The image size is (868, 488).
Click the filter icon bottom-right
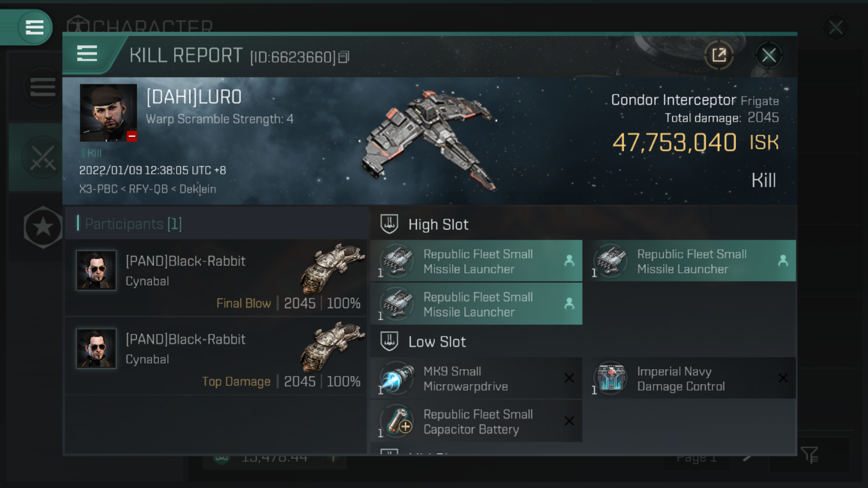click(810, 455)
